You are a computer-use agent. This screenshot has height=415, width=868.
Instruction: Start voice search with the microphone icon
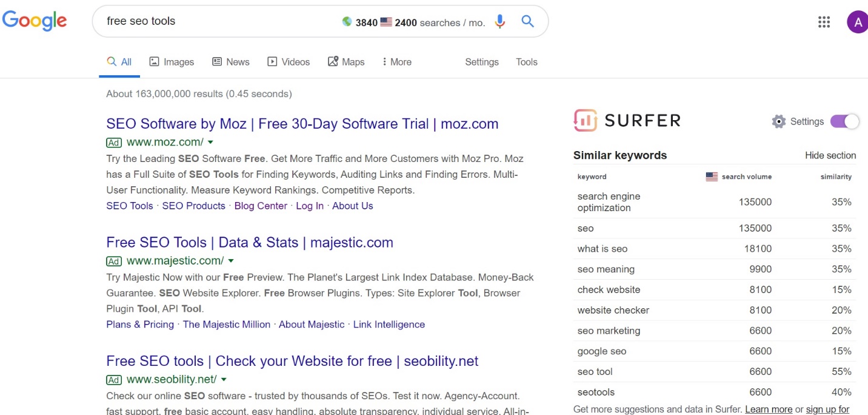point(500,22)
